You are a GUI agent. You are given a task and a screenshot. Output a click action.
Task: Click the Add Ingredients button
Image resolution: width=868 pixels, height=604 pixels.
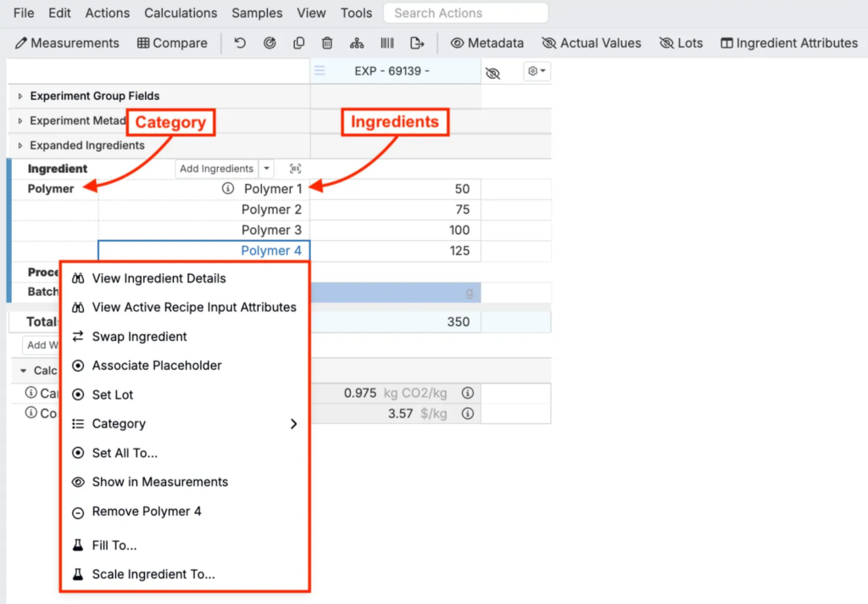click(216, 169)
